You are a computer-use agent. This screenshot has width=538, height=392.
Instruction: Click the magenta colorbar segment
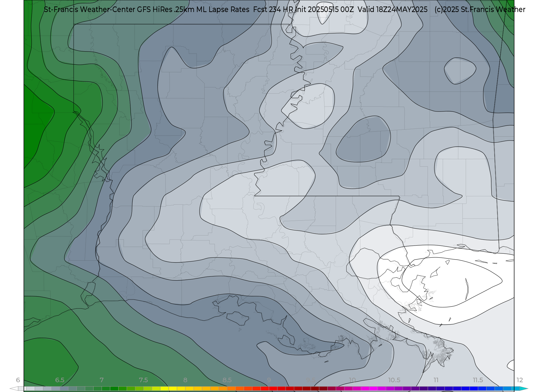374,389
